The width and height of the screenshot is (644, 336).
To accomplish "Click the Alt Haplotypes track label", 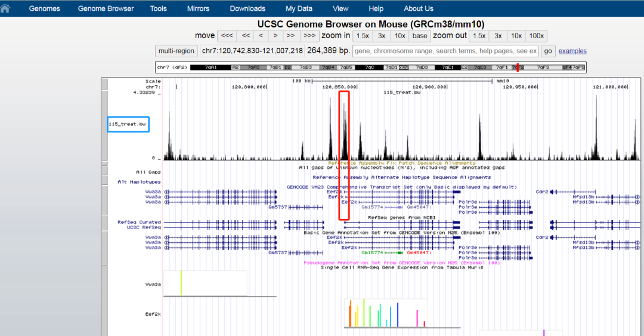I will pos(139,182).
